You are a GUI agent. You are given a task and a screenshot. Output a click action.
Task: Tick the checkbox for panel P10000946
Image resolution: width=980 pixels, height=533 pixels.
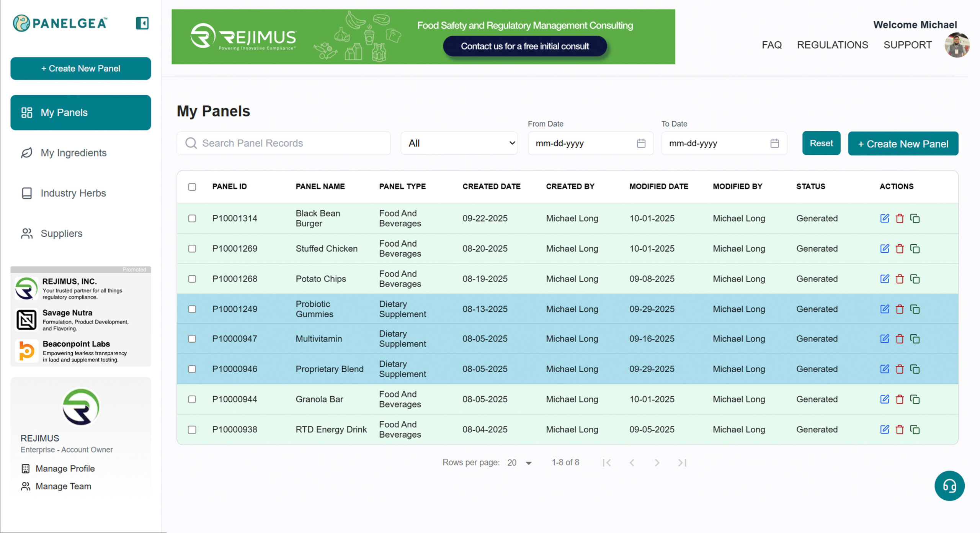pos(192,369)
